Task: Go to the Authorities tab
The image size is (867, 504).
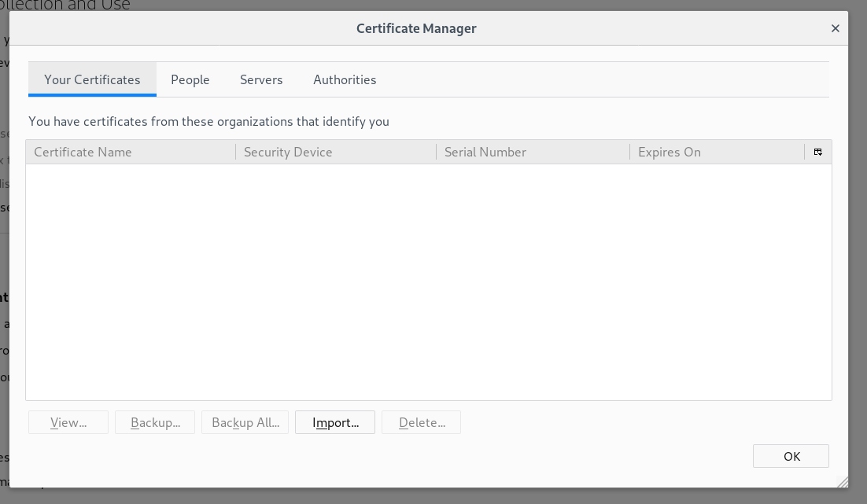Action: pos(345,79)
